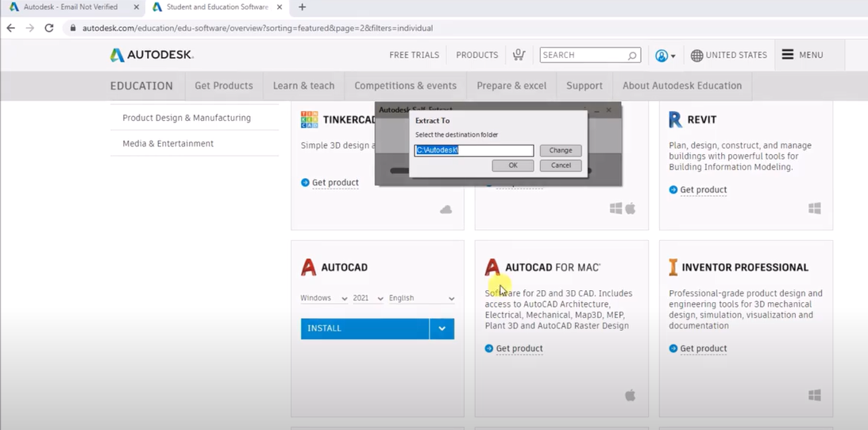Click the Revit R logo

click(675, 120)
